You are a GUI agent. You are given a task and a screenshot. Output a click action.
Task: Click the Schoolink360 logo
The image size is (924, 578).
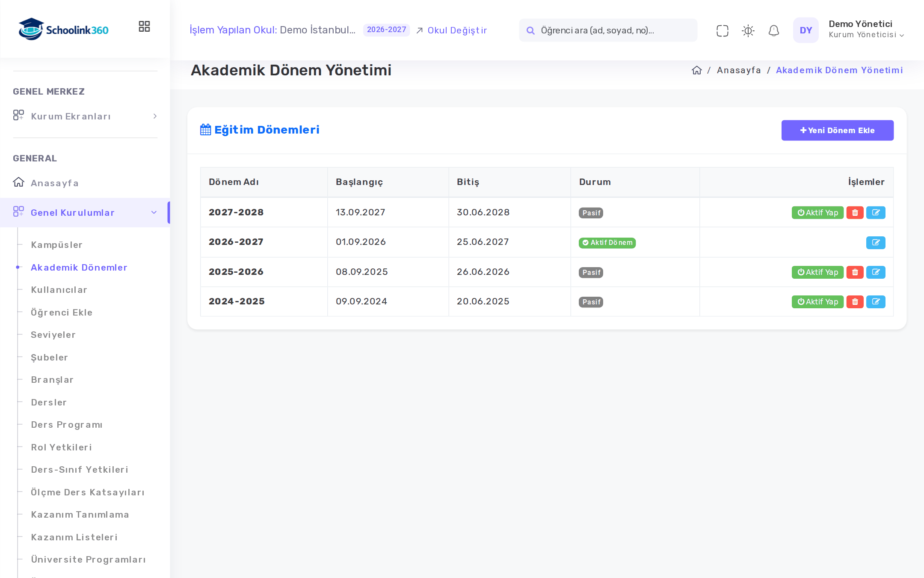pyautogui.click(x=63, y=29)
